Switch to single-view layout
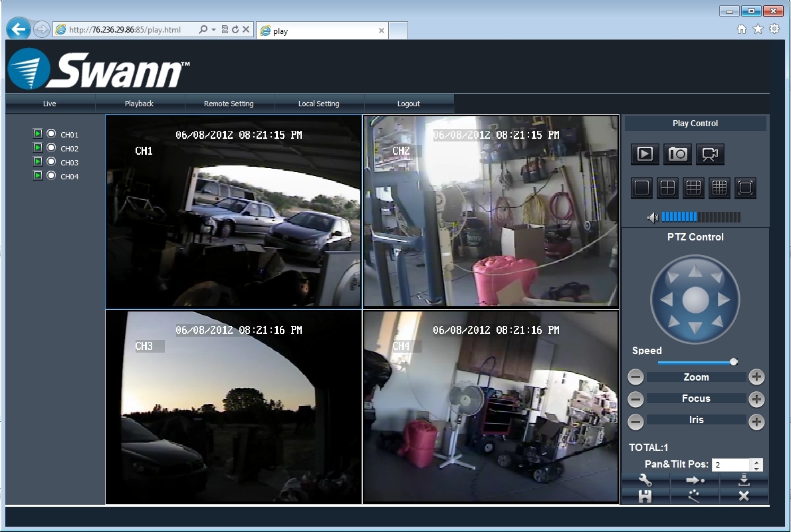Screen dimensions: 791x532 click(x=642, y=188)
